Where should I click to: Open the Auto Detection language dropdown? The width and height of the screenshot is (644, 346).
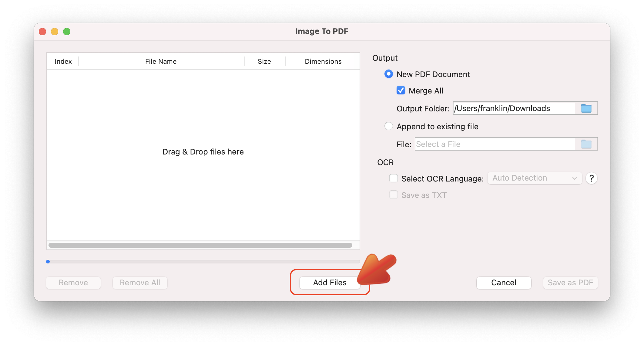tap(535, 178)
